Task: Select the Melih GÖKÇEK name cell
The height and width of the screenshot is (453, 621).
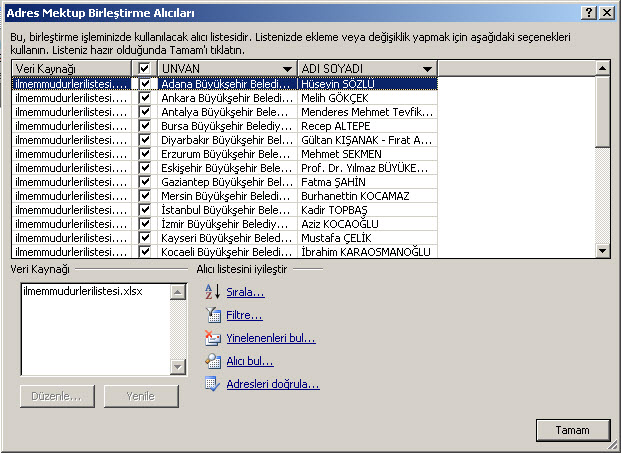Action: pyautogui.click(x=367, y=98)
